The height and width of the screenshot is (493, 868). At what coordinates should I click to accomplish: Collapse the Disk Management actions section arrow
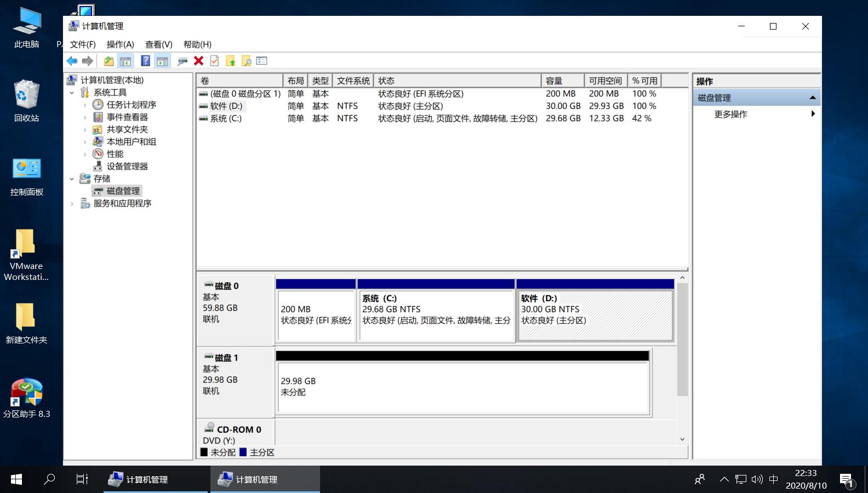813,98
